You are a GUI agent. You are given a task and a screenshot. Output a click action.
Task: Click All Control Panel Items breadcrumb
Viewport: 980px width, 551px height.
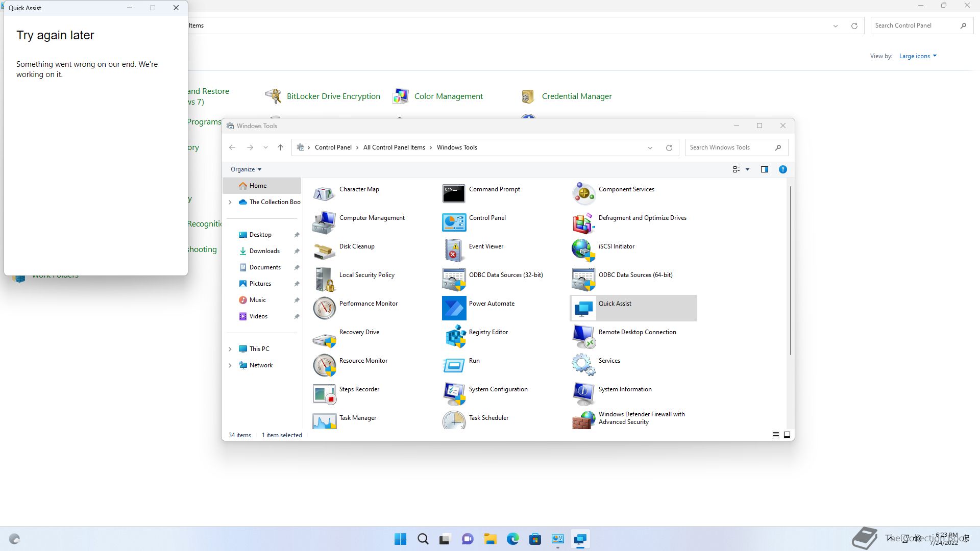click(394, 147)
